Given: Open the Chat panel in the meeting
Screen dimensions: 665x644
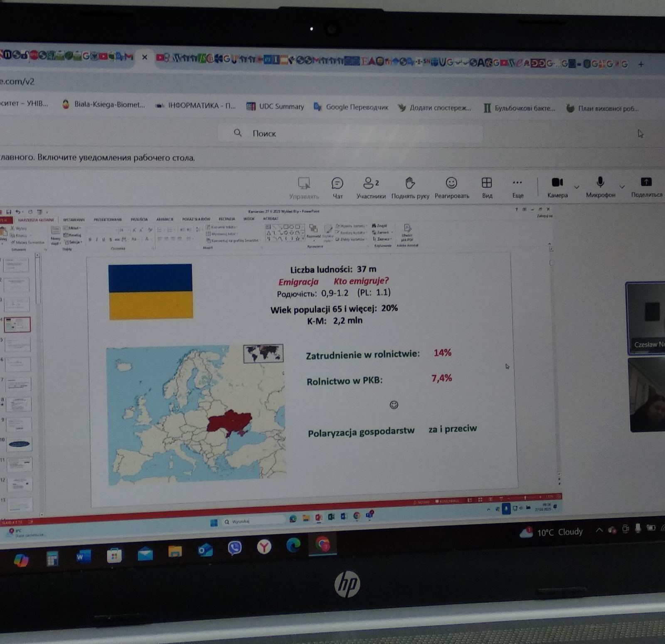Looking at the screenshot, I should (x=337, y=187).
